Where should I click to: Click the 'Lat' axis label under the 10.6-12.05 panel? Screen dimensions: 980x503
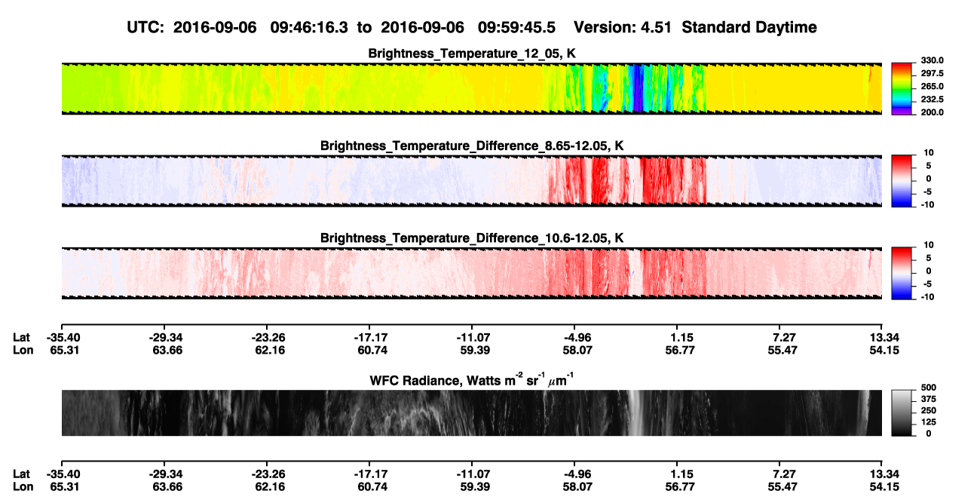click(x=22, y=337)
